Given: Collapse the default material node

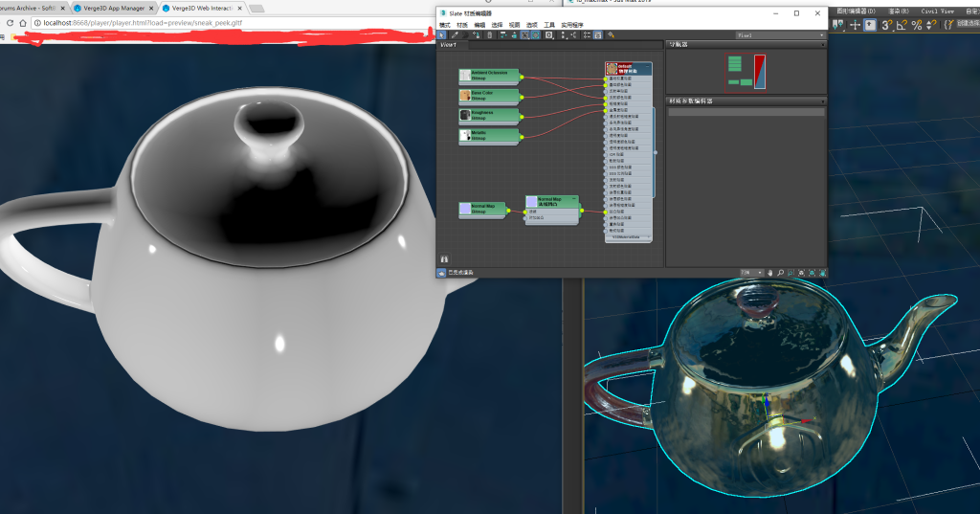Looking at the screenshot, I should (x=648, y=65).
